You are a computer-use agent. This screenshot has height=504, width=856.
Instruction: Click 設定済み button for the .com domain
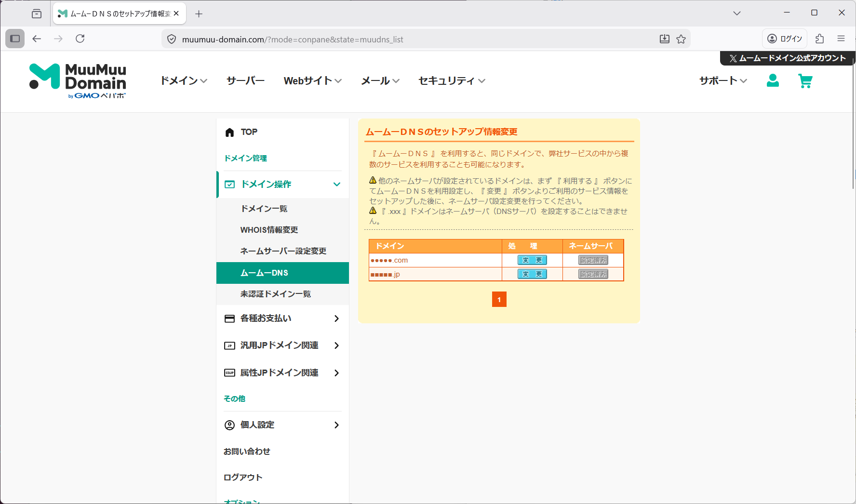[x=593, y=260]
